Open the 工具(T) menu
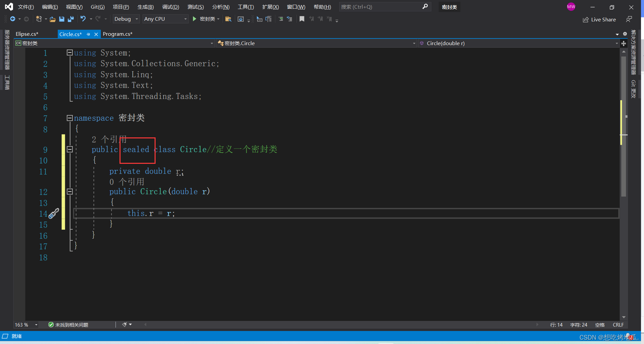The width and height of the screenshot is (644, 344). [x=246, y=7]
